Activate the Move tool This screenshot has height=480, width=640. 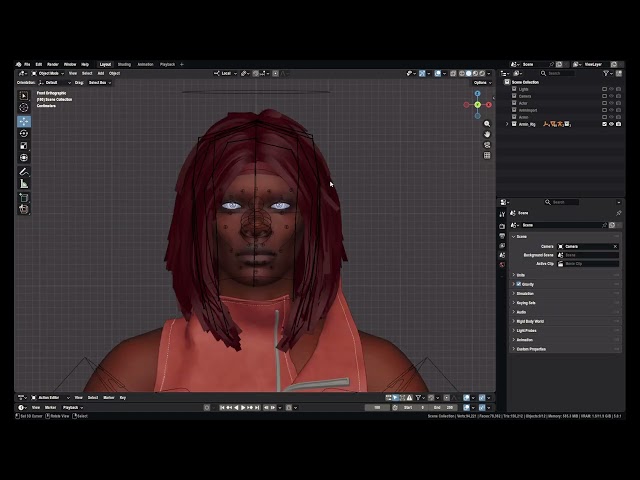tap(24, 121)
